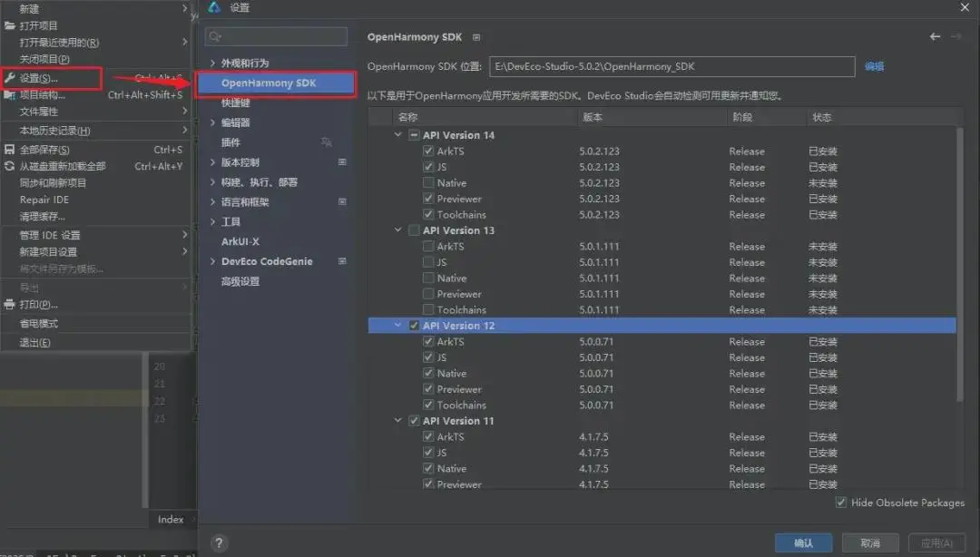Enable the API Version 13 group checkbox
The image size is (980, 557).
(414, 230)
